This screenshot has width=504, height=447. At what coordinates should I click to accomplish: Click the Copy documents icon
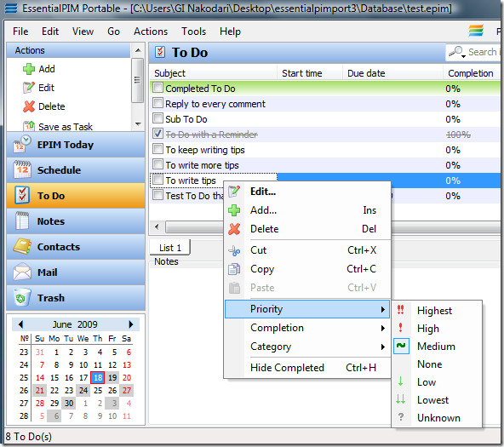[x=234, y=269]
